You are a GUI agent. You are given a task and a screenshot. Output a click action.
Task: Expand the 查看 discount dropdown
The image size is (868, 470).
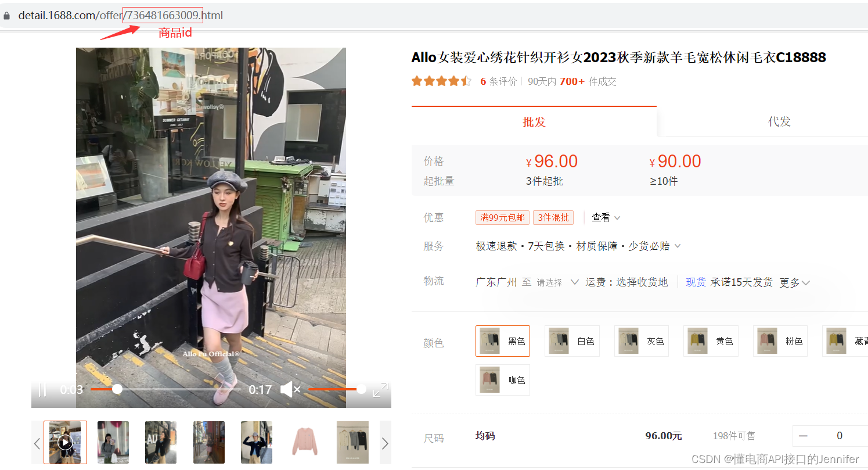[x=605, y=217]
